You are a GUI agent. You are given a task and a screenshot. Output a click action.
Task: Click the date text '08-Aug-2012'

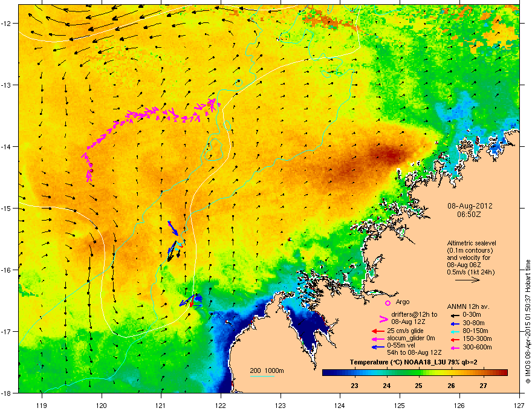point(470,206)
